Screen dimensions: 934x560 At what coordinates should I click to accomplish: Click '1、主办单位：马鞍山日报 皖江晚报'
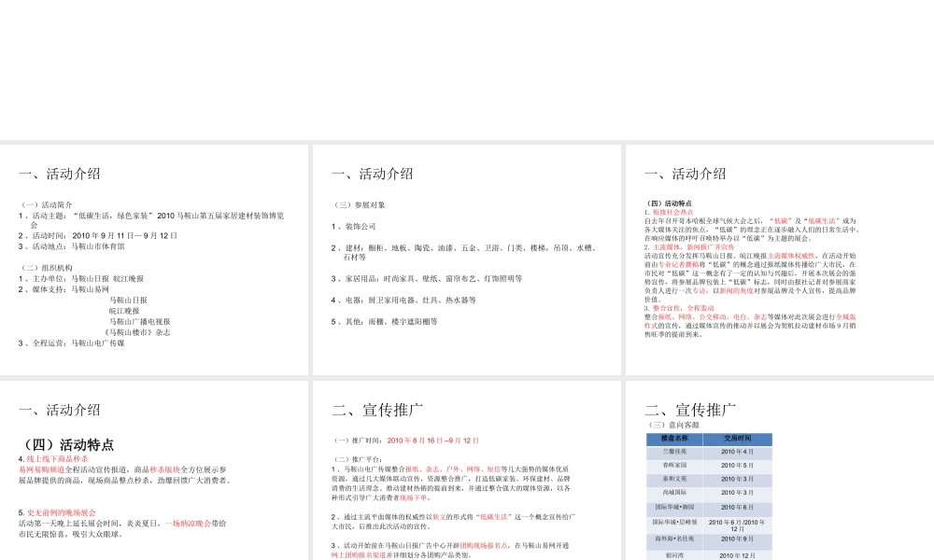pos(81,278)
